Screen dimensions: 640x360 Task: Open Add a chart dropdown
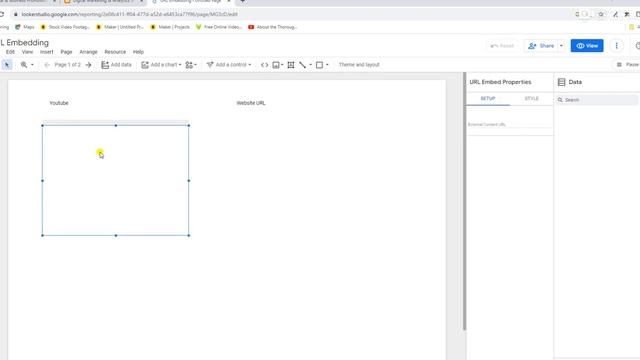[161, 65]
